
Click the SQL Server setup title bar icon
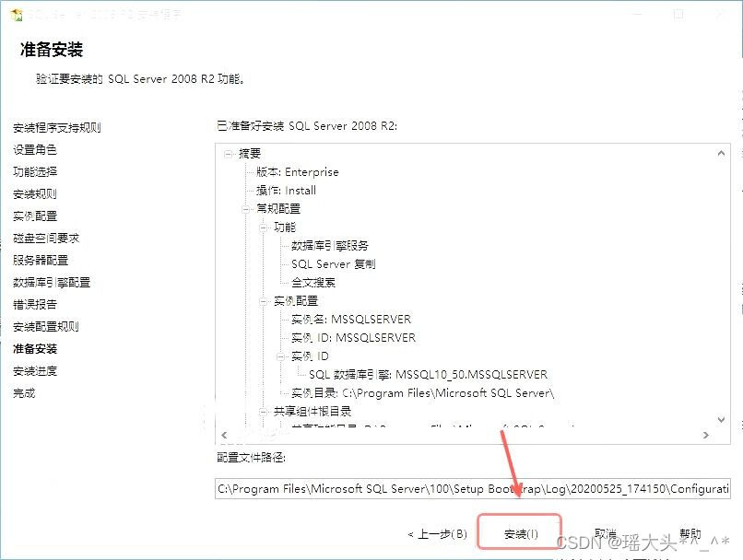click(16, 14)
